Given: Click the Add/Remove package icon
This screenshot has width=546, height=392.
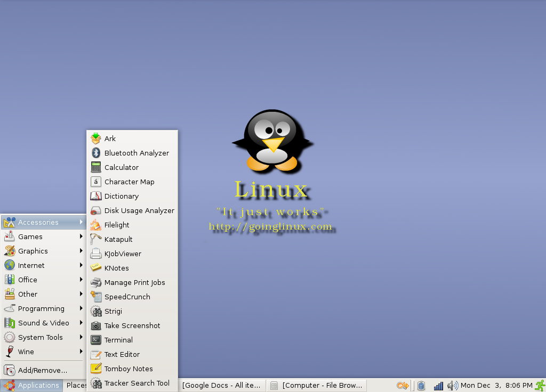Looking at the screenshot, I should pos(10,370).
